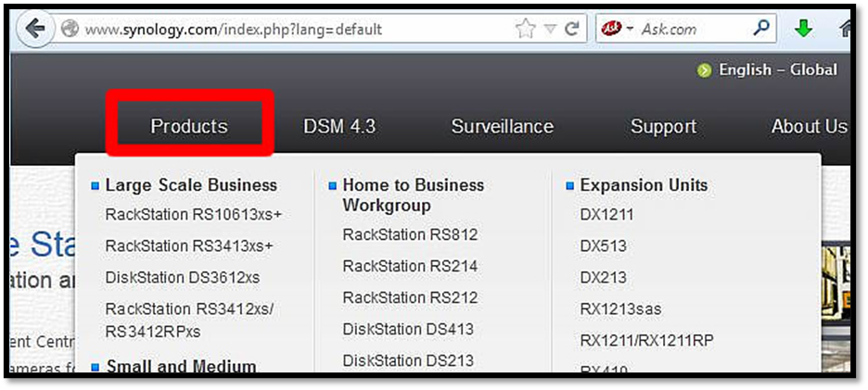Open the DX513 expansion unit link
Screen dimensions: 868x390
click(603, 246)
